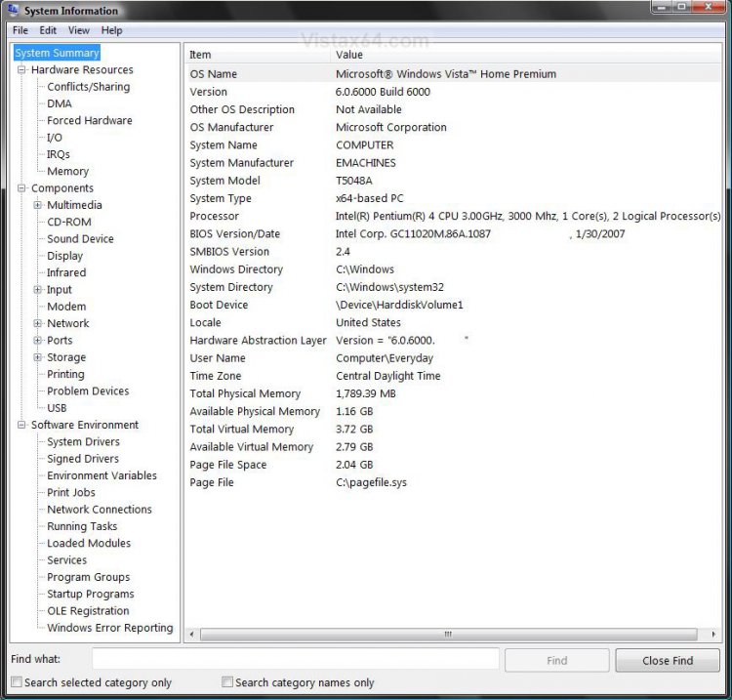Select the CD-ROM tree item
The image size is (732, 700).
(69, 222)
